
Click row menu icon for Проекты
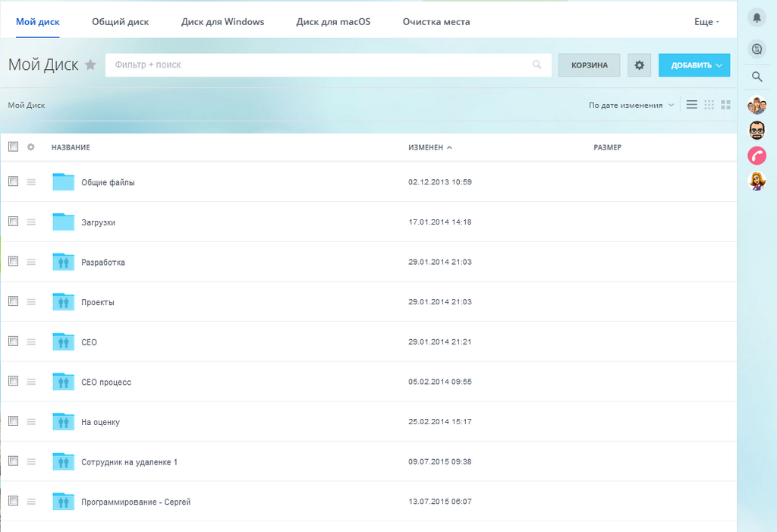(x=31, y=302)
